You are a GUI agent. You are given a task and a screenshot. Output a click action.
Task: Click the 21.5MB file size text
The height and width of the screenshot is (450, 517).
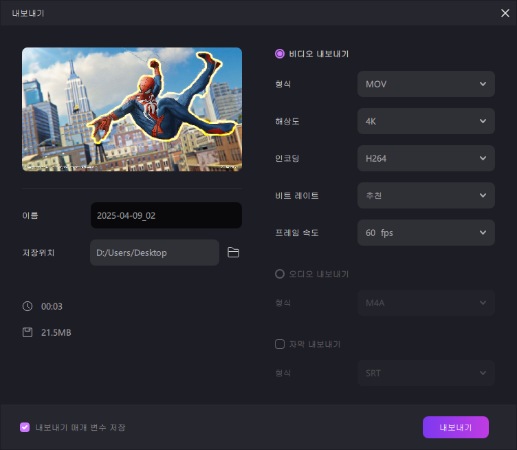56,333
